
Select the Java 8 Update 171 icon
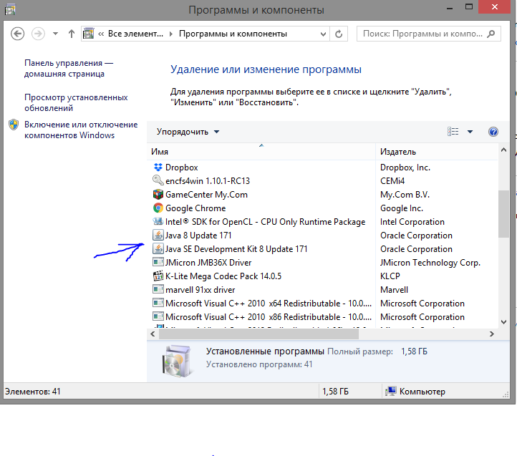pyautogui.click(x=158, y=235)
